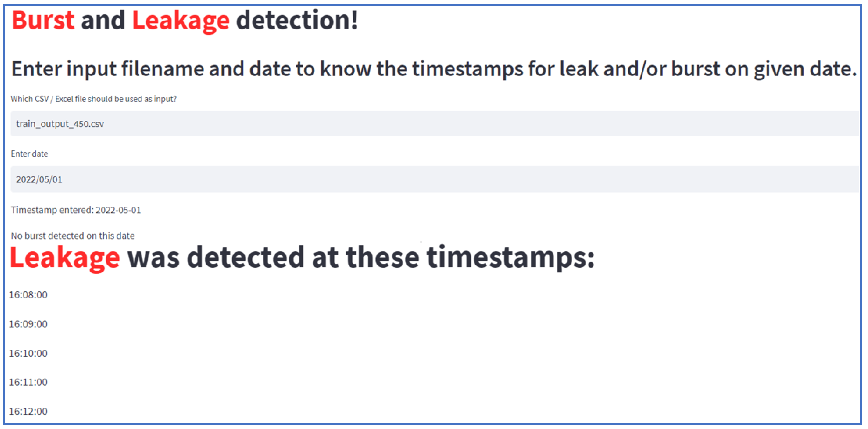Click "was detected at these timestamps:" heading text
This screenshot has height=429, width=868.
pyautogui.click(x=360, y=257)
